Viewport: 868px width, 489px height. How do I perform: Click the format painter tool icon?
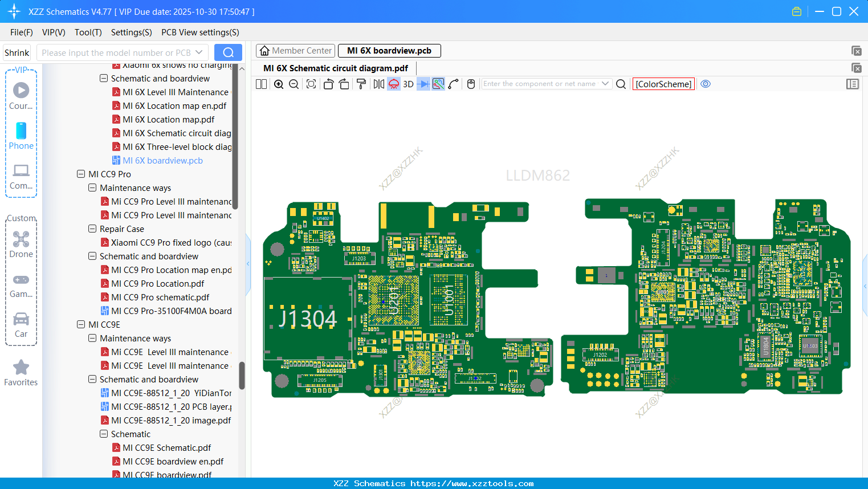point(361,84)
